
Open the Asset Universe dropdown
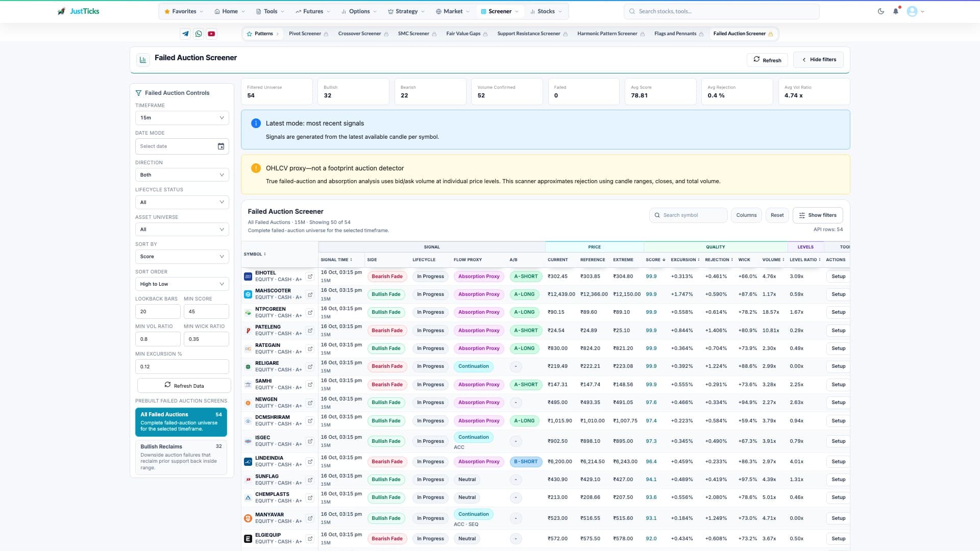[x=182, y=230]
